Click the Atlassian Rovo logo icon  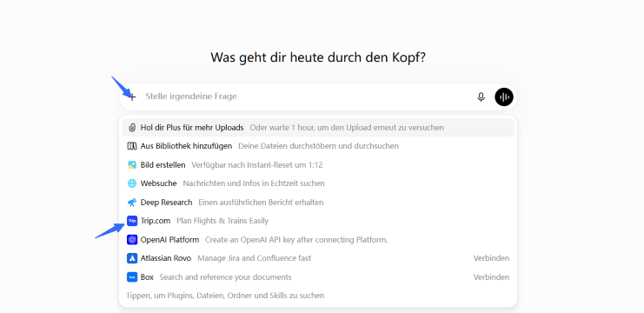pos(132,258)
